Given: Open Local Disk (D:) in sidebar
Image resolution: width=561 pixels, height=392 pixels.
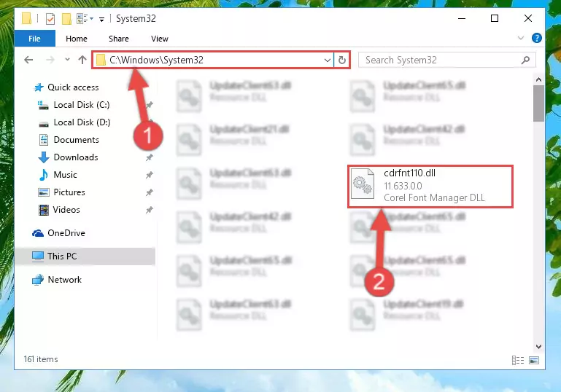Looking at the screenshot, I should click(x=82, y=122).
